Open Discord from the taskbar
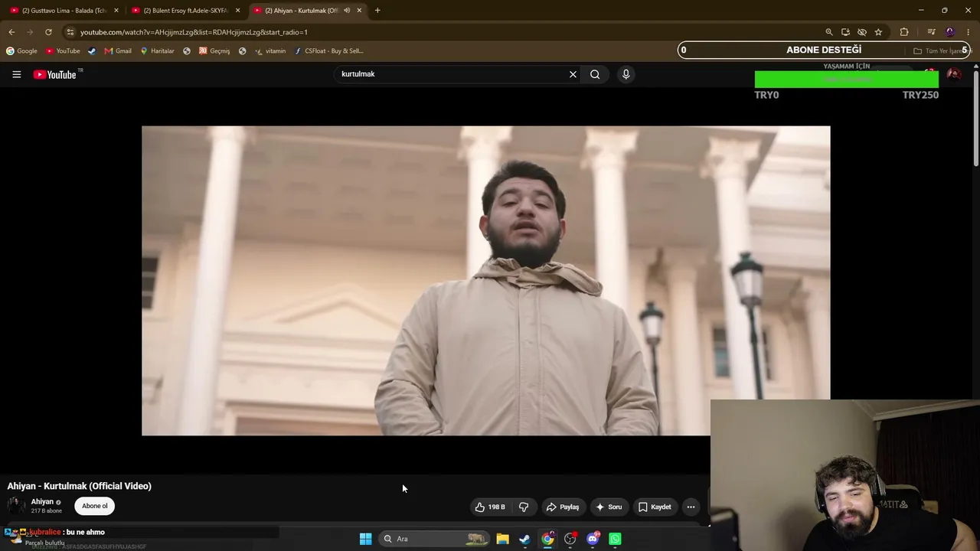This screenshot has height=551, width=980. point(593,539)
